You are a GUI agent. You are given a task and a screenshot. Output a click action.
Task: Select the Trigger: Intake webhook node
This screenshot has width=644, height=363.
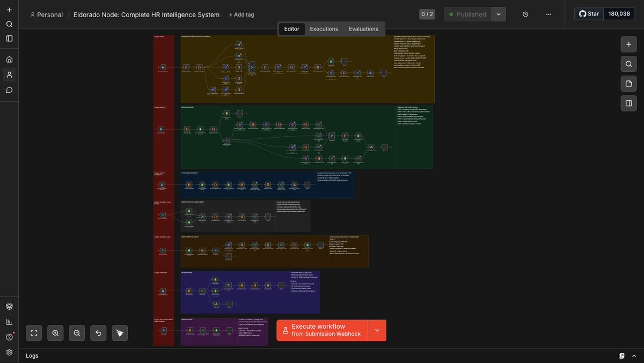[163, 68]
